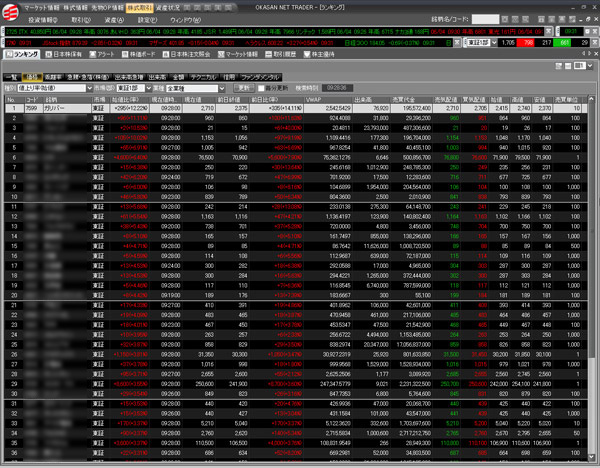This screenshot has width=600, height=468.
Task: Switch to the 日本株保有 tab
Action: 64,54
